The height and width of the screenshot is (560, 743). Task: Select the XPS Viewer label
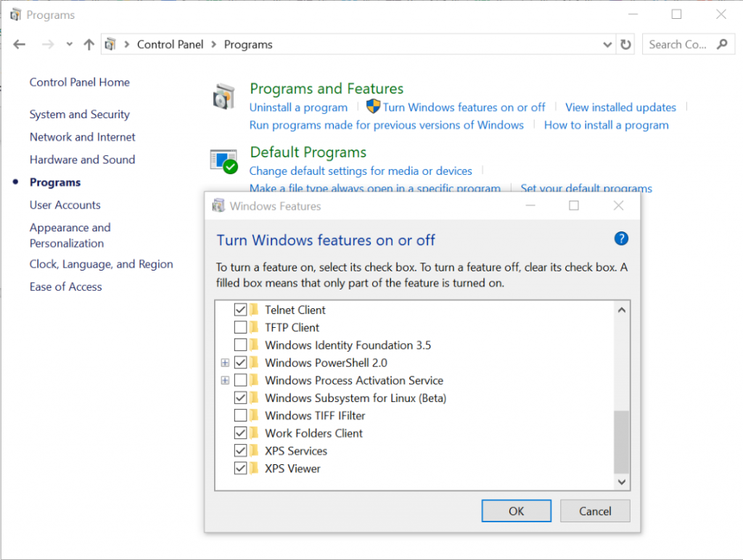click(x=292, y=469)
